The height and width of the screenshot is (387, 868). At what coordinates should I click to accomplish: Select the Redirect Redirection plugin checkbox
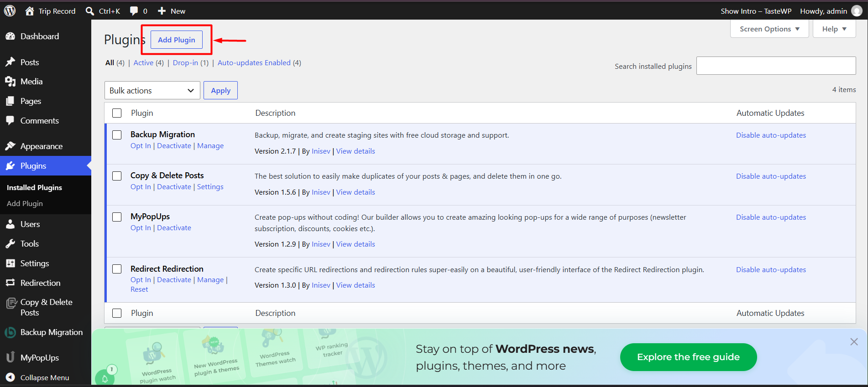pos(117,269)
